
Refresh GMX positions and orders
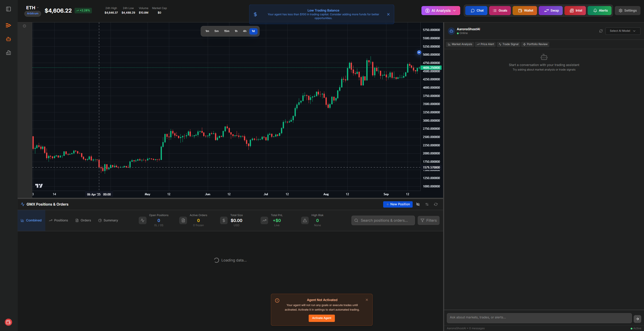(x=436, y=204)
